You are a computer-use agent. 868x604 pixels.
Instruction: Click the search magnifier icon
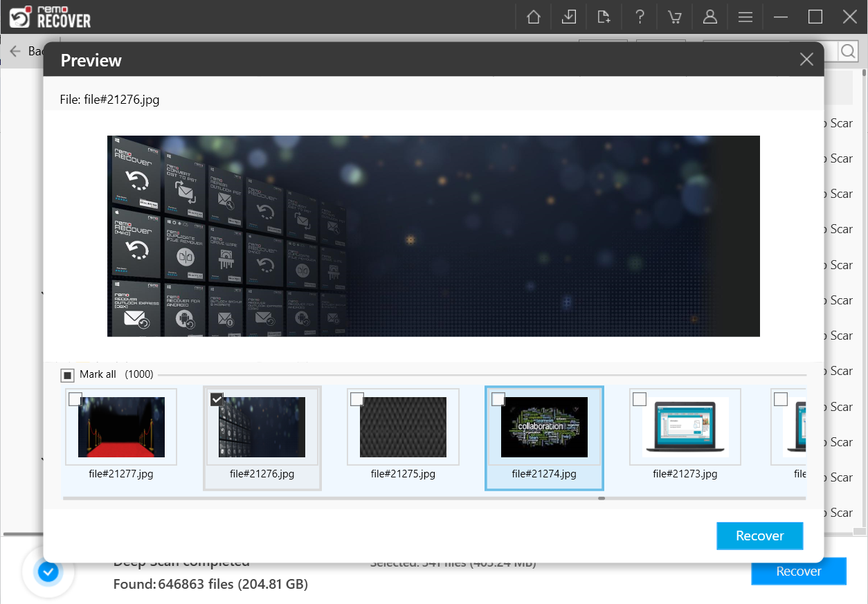click(848, 51)
